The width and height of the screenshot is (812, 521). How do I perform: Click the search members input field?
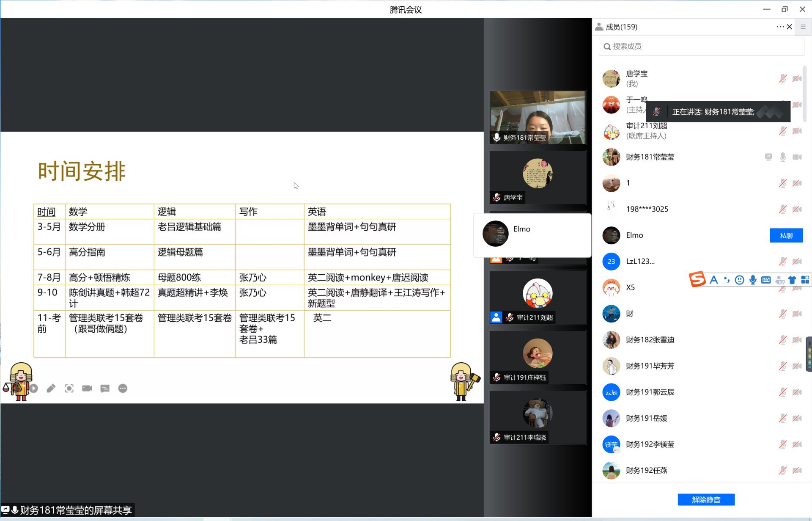pos(701,46)
